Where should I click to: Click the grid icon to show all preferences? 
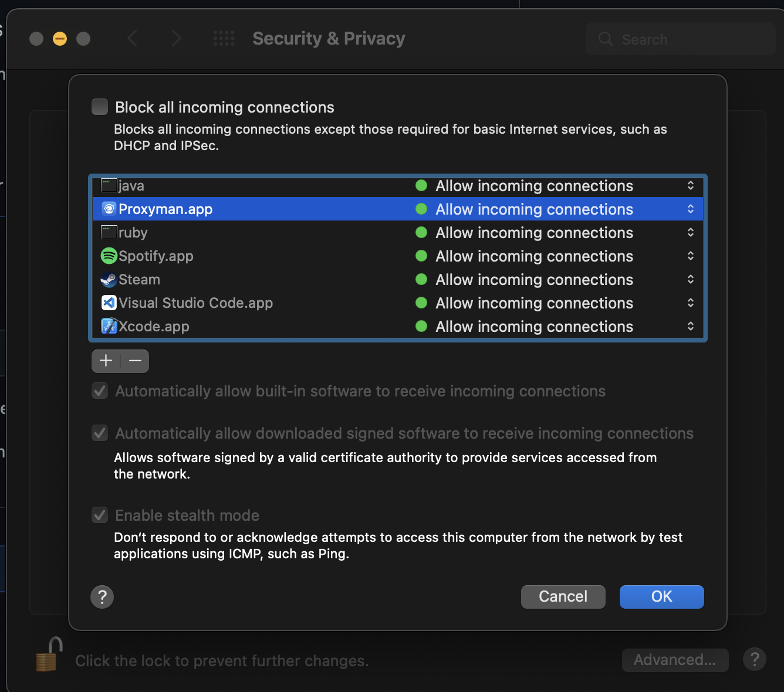(x=224, y=38)
